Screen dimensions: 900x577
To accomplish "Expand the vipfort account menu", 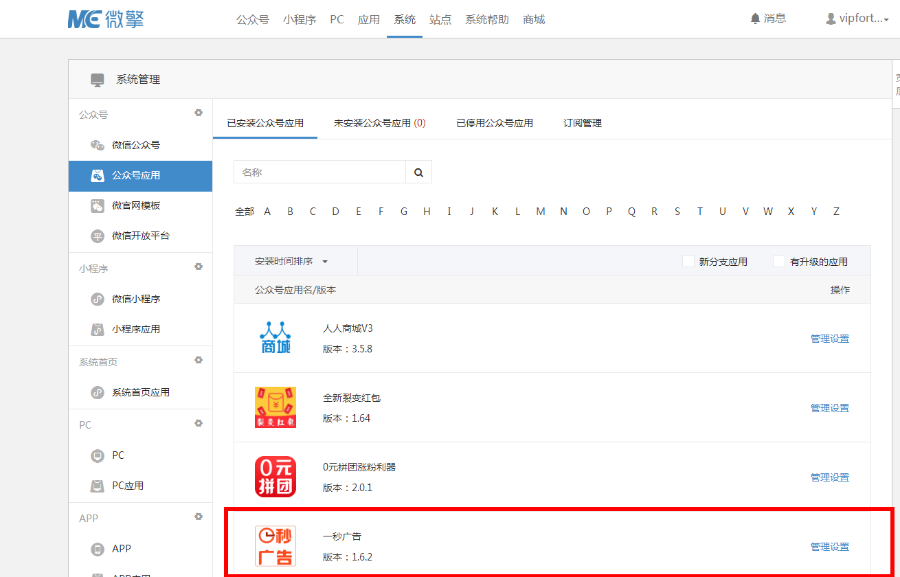I will pyautogui.click(x=857, y=18).
